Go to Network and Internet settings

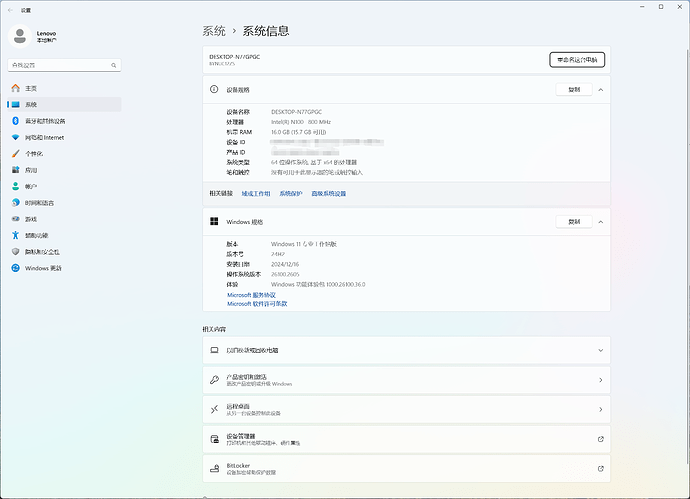(44, 137)
